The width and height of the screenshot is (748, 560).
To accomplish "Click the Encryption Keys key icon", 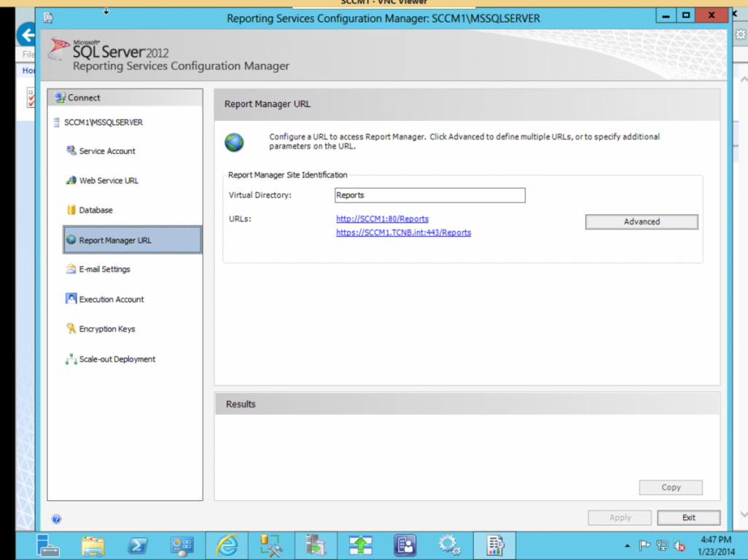I will point(71,329).
